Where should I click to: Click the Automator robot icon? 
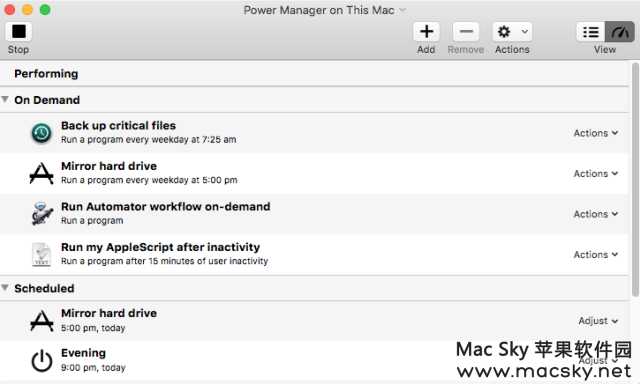42,213
